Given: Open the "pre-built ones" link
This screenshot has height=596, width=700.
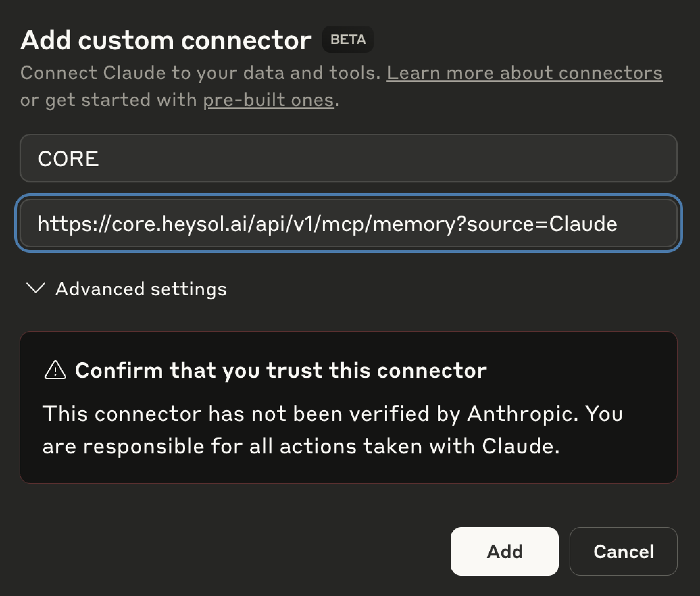Looking at the screenshot, I should pyautogui.click(x=268, y=100).
